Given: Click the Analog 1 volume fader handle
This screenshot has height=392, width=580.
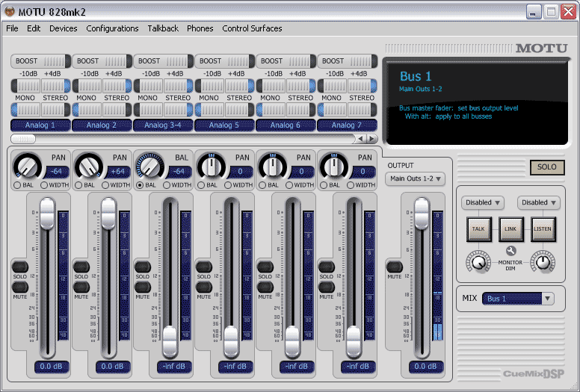Looking at the screenshot, I should tap(47, 214).
